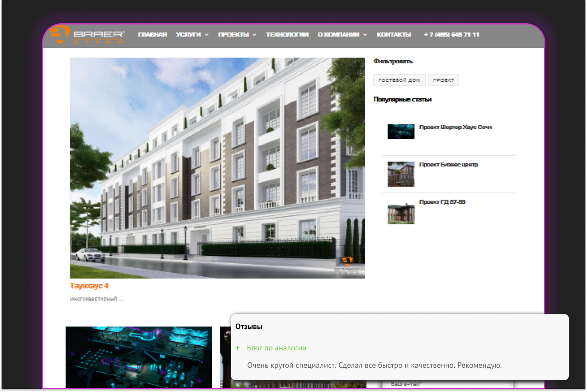The height and width of the screenshot is (392, 587).
Task: Open the КОНТАКТЫ menu item
Action: point(394,35)
